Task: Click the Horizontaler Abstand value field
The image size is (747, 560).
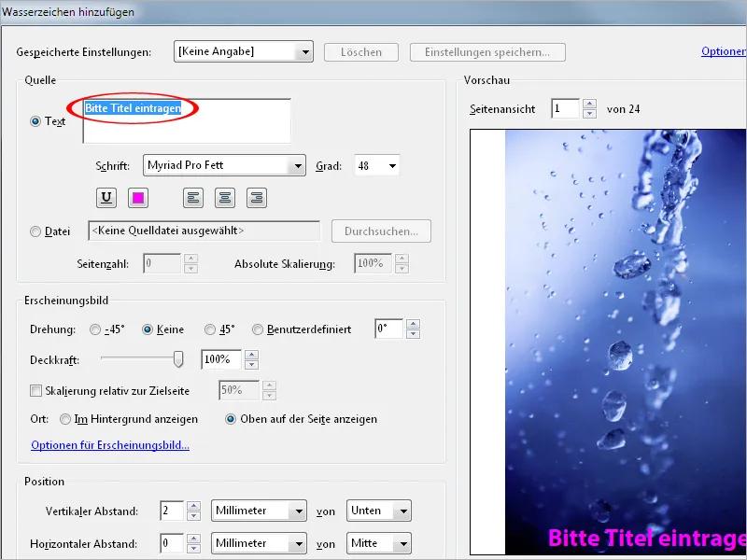Action: 172,543
